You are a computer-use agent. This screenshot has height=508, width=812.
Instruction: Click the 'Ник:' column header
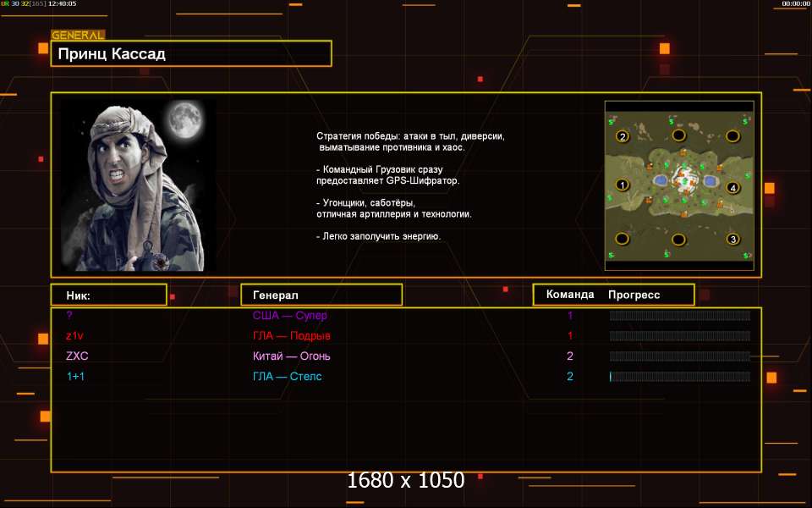pyautogui.click(x=109, y=295)
